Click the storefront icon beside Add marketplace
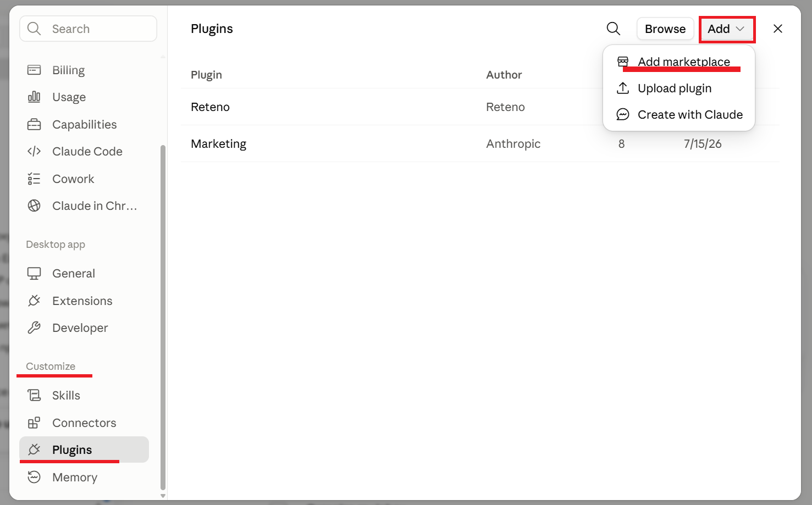The image size is (812, 505). 623,62
